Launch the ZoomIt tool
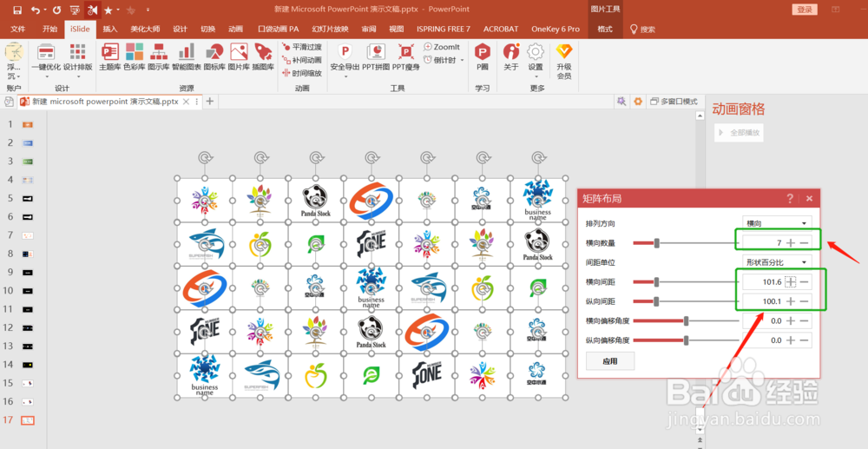The height and width of the screenshot is (449, 868). point(442,47)
